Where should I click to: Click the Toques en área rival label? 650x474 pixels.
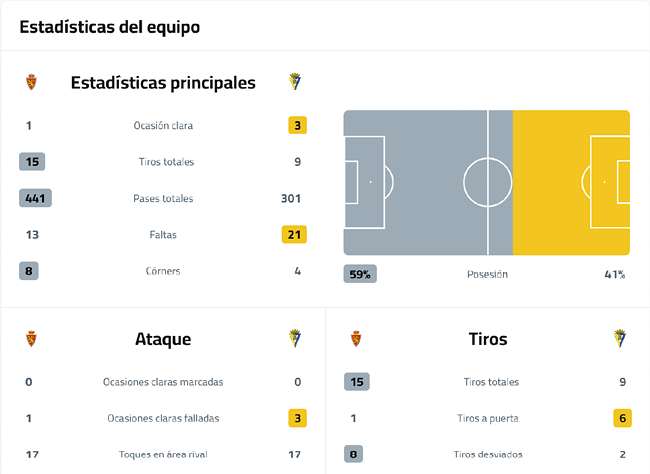pos(163,454)
